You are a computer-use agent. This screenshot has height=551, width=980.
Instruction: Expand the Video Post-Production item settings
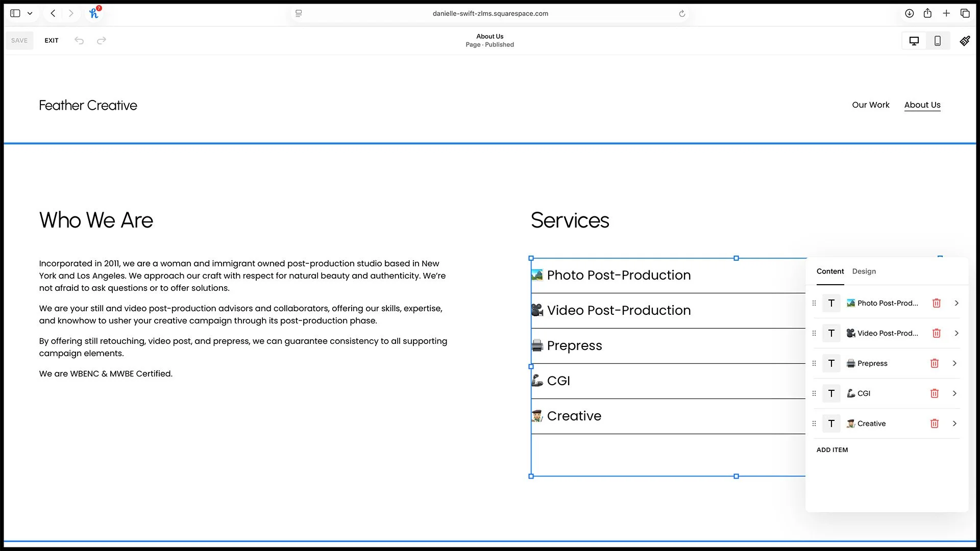[x=957, y=333]
